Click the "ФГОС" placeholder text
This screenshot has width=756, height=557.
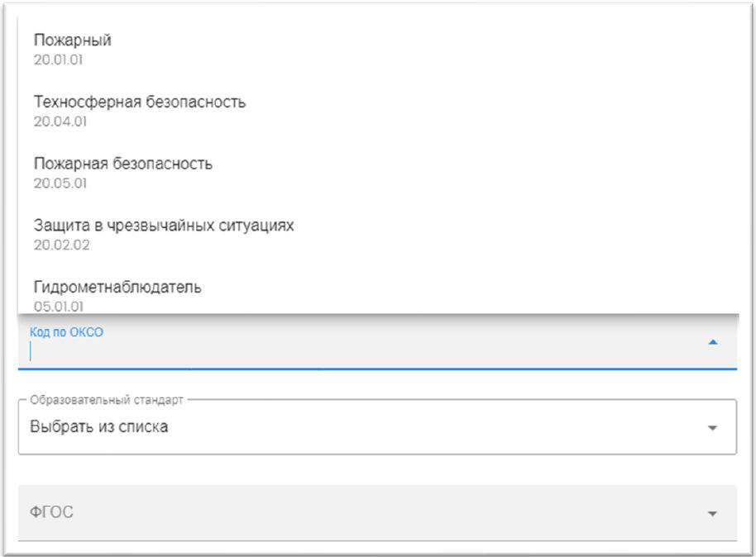[51, 512]
